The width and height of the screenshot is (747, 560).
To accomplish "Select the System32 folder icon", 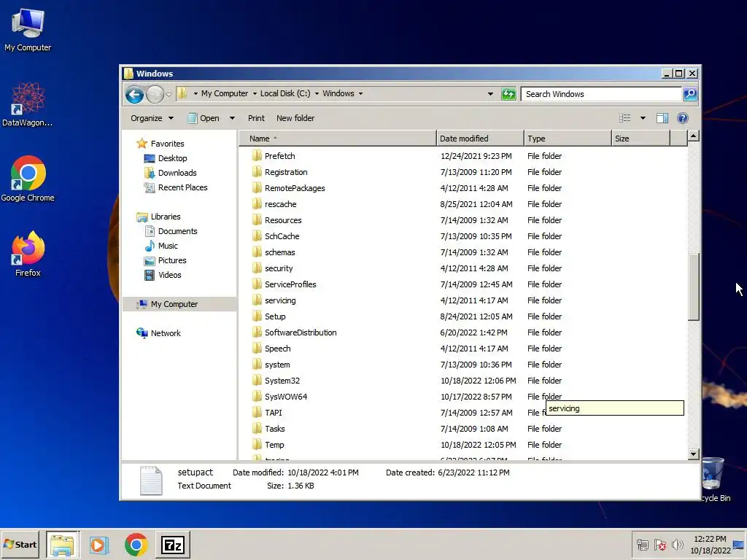I will 257,381.
